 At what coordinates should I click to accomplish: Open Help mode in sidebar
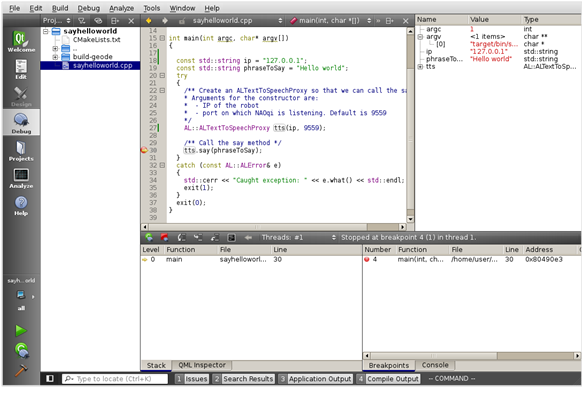click(x=21, y=205)
